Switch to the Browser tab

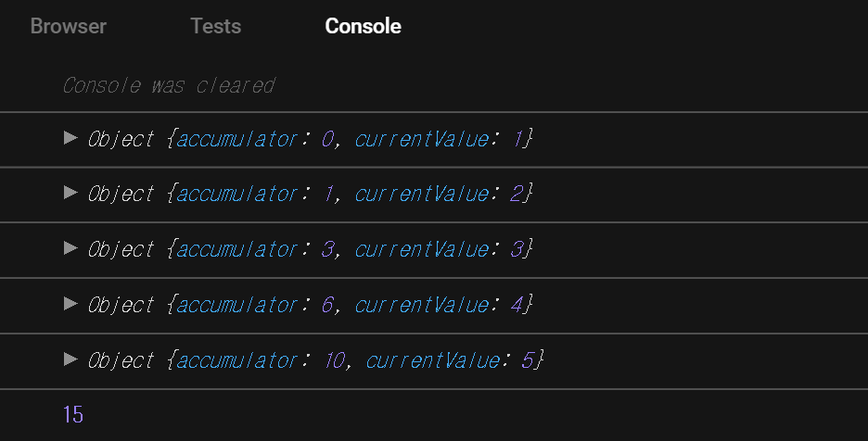[68, 26]
